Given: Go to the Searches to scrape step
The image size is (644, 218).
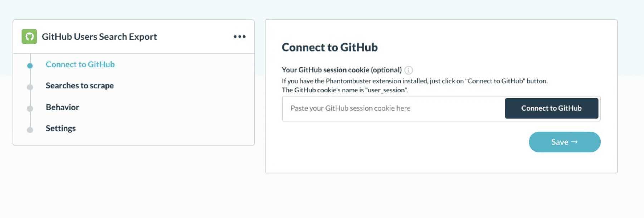Looking at the screenshot, I should tap(80, 86).
